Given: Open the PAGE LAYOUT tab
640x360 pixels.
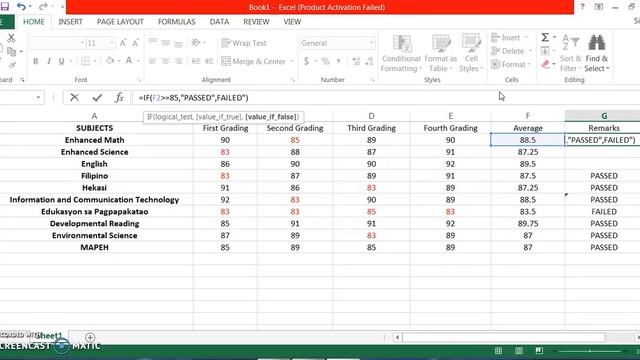Looking at the screenshot, I should 120,22.
